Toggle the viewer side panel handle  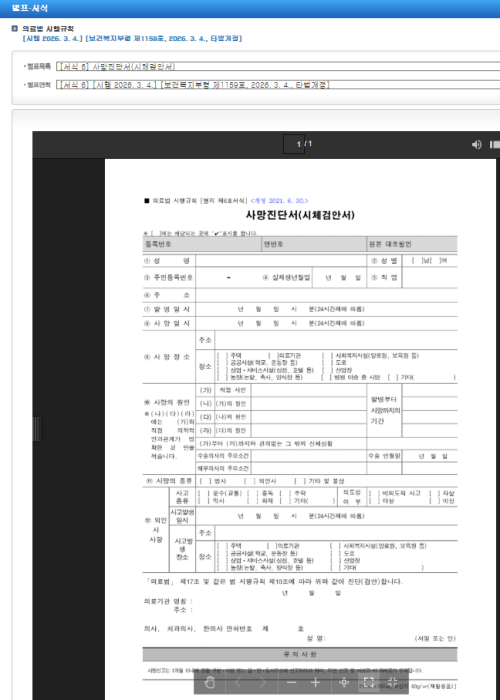37,429
